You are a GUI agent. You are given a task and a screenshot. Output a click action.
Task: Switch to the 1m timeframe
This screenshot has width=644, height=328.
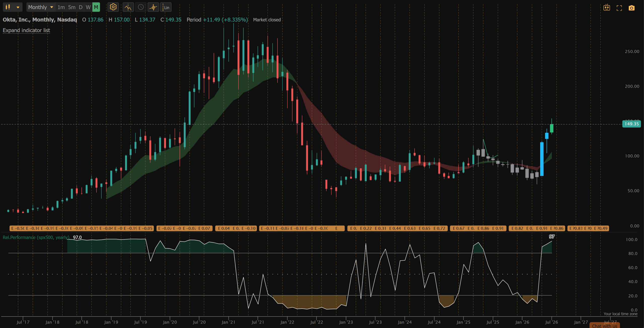61,7
